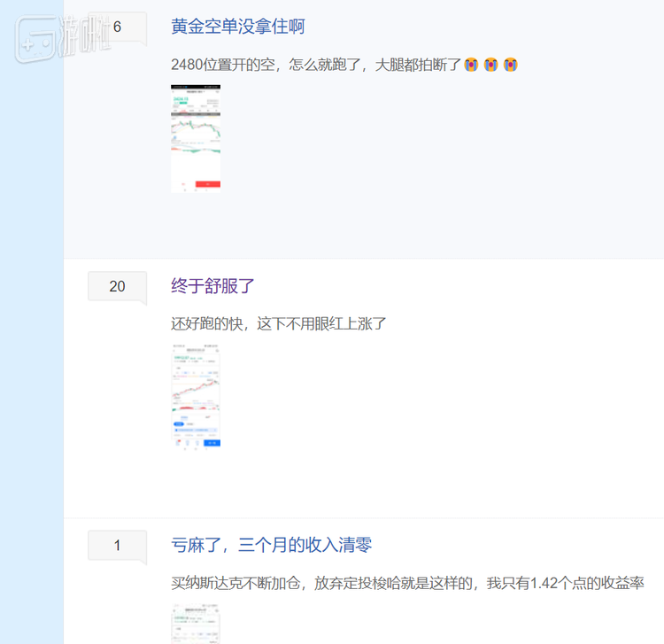Open the 亏麻了，三个月的收入清零 thread

(277, 545)
